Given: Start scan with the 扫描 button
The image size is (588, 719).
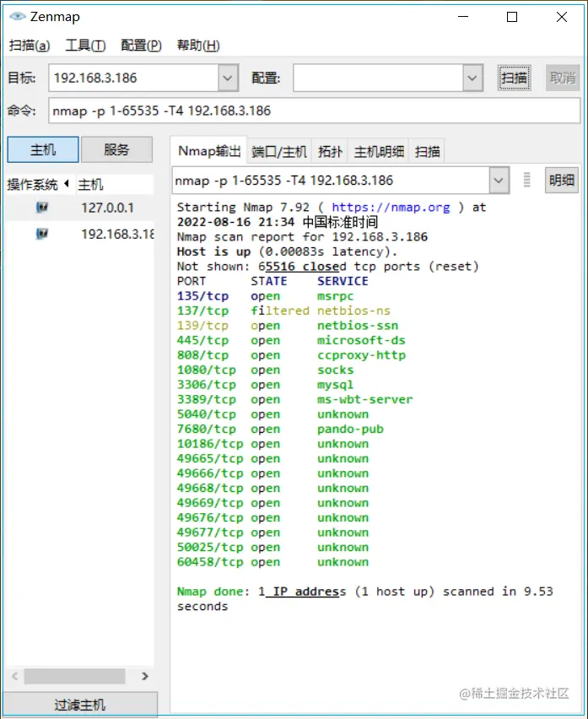Looking at the screenshot, I should [x=515, y=78].
